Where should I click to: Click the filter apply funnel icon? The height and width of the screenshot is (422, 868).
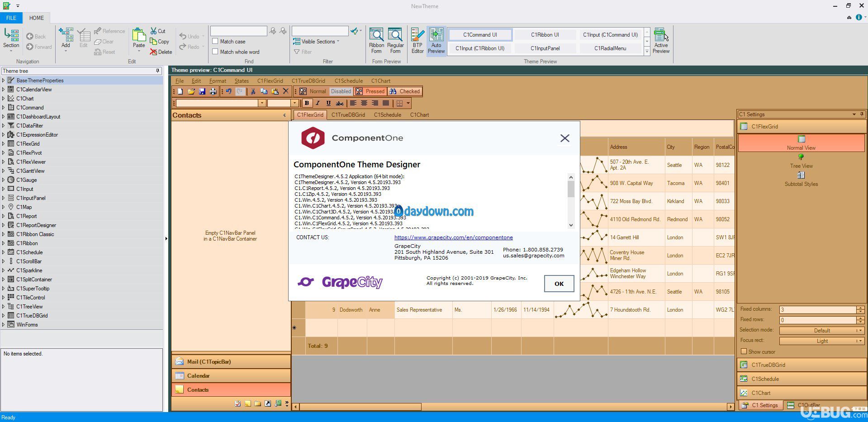tap(355, 31)
